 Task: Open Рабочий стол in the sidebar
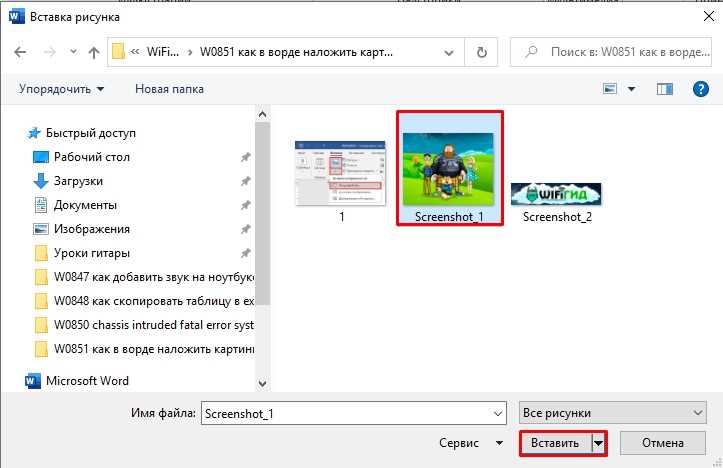point(82,157)
